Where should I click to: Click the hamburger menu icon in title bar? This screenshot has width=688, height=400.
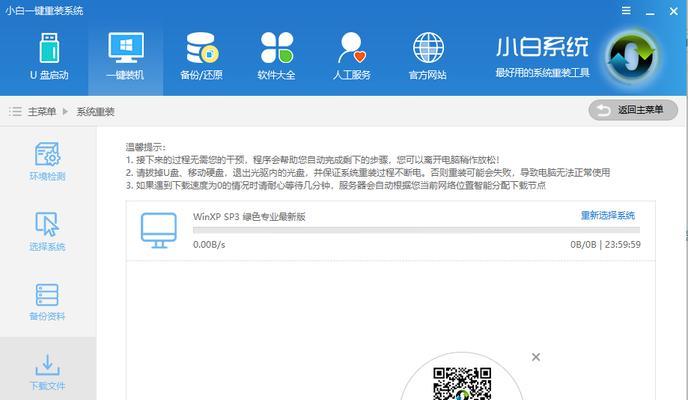click(626, 11)
